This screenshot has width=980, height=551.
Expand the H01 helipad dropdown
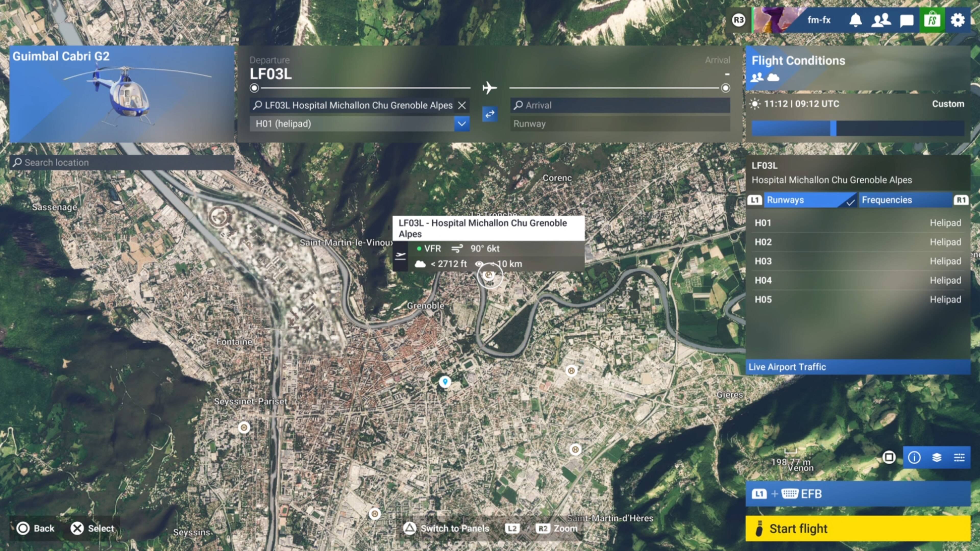[461, 123]
